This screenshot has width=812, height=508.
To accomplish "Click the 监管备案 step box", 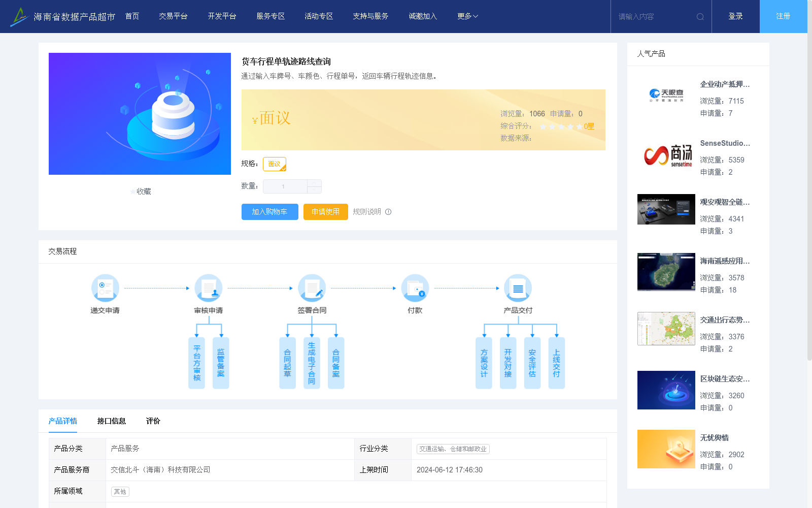I will [x=221, y=363].
